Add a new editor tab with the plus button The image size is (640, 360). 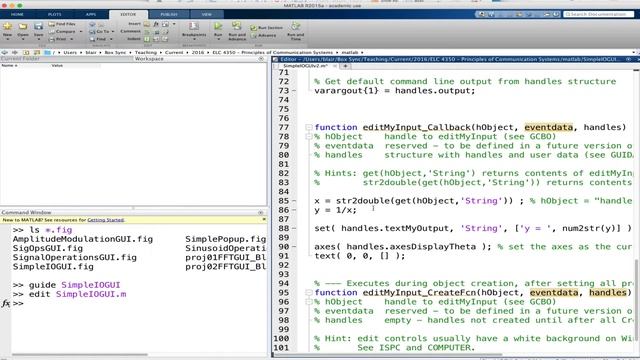tap(345, 66)
